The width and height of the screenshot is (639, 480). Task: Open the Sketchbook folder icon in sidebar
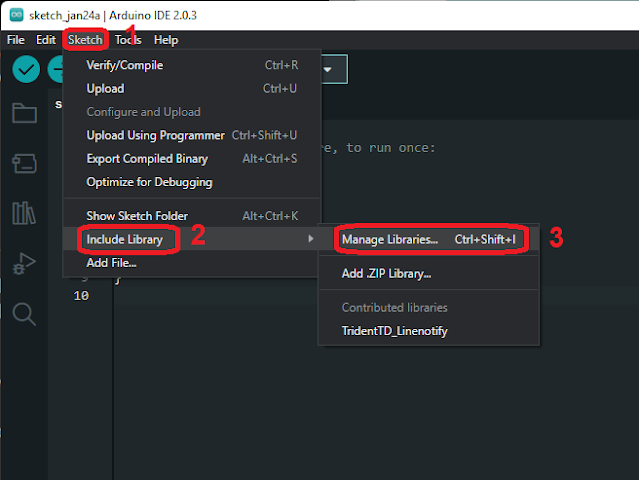tap(24, 113)
